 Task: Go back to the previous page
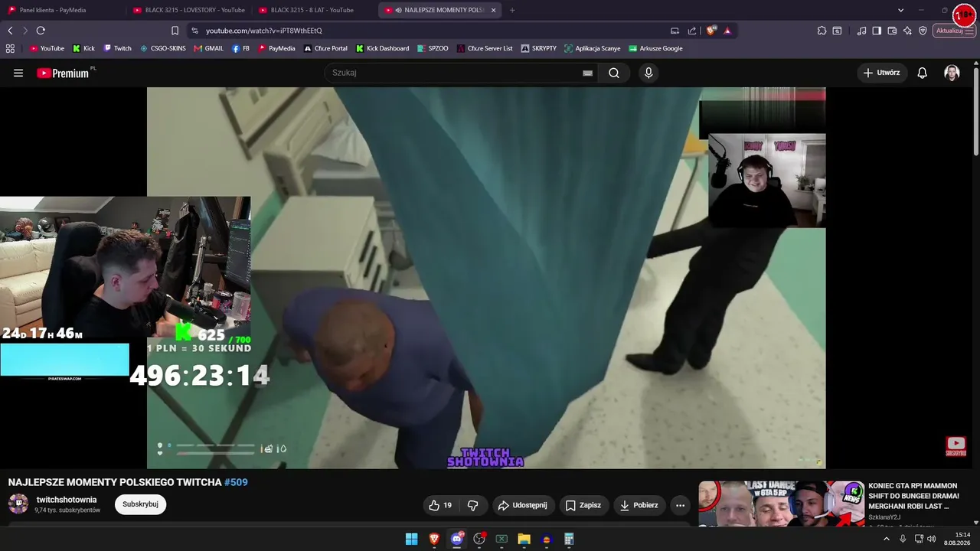coord(10,31)
